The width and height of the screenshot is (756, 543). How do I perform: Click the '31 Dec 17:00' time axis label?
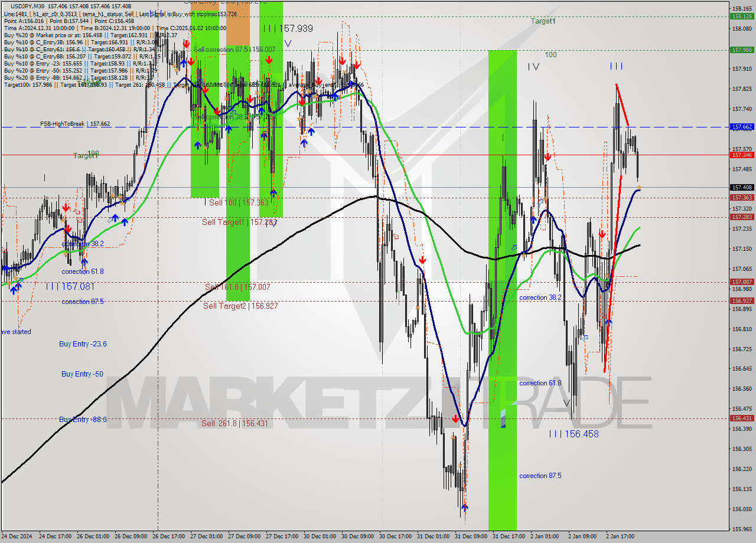(x=509, y=537)
